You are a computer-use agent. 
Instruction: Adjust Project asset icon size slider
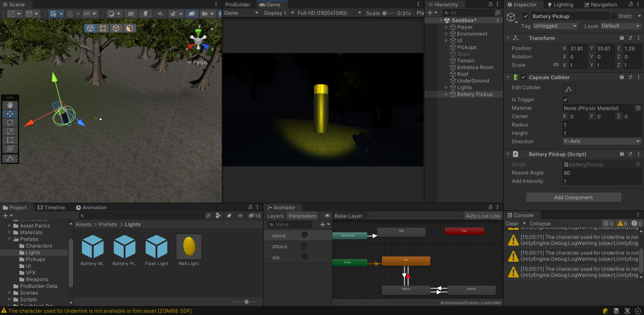pyautogui.click(x=247, y=302)
